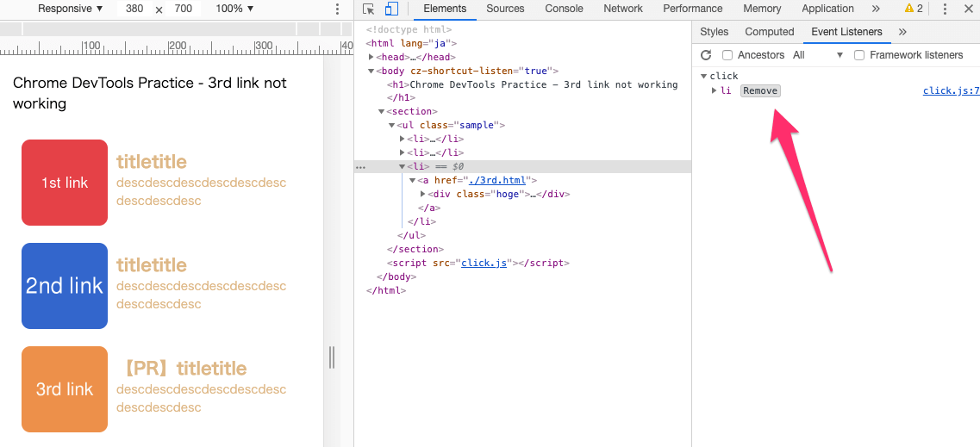The width and height of the screenshot is (980, 447).
Task: Click the Remove button for li listener
Action: (x=760, y=91)
